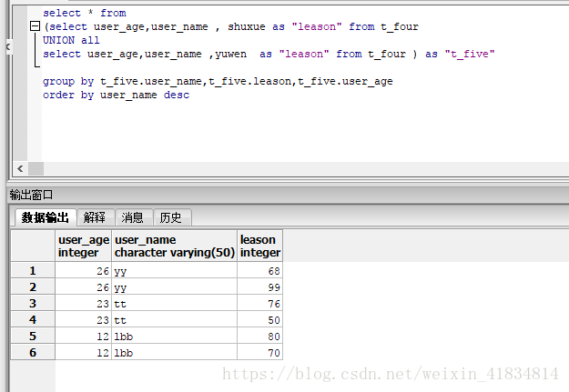Click the leason cell with value 70
Screen dimensions: 569x392
point(259,352)
